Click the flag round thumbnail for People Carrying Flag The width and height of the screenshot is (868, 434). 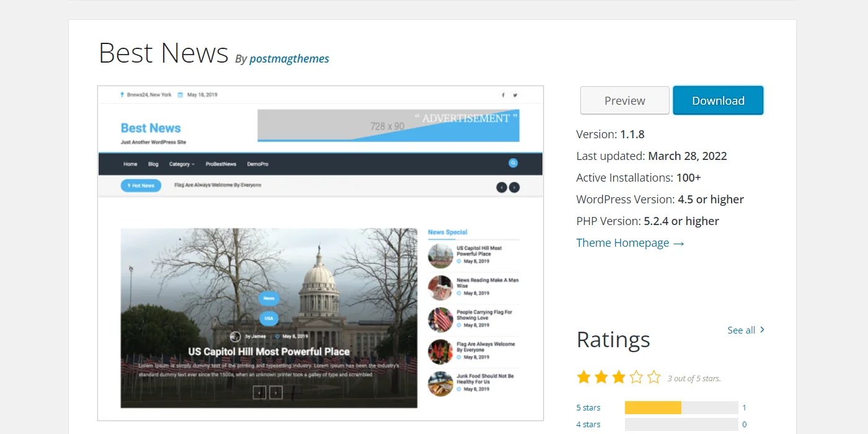pos(440,319)
